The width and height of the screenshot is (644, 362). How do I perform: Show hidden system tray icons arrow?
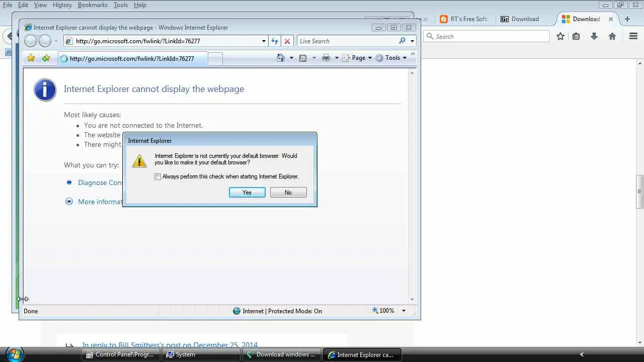(582, 354)
